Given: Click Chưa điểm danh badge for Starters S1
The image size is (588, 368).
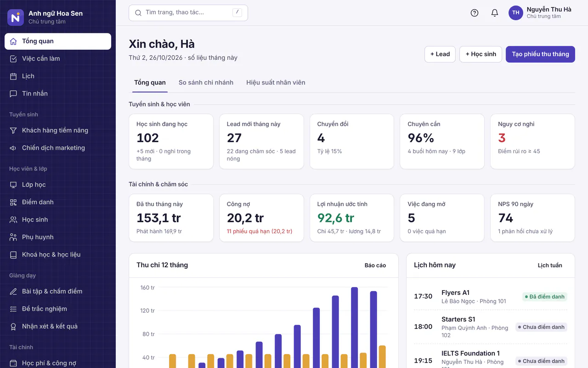Looking at the screenshot, I should [x=541, y=327].
